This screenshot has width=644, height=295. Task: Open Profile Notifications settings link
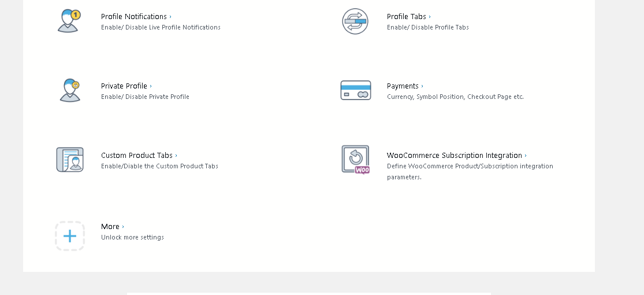pos(134,17)
